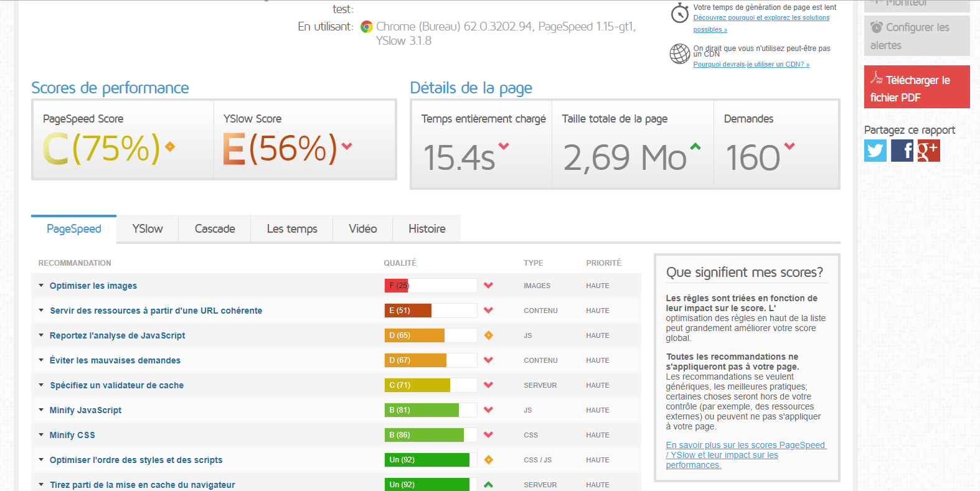Share report via the Facebook icon
Screen dimensions: 980x491
pyautogui.click(x=902, y=151)
